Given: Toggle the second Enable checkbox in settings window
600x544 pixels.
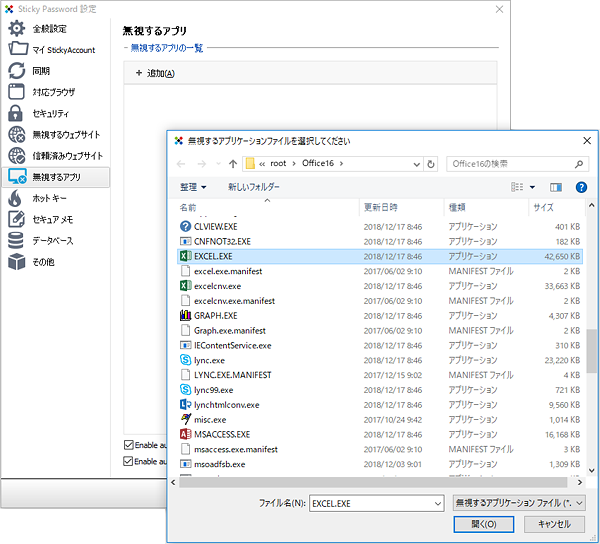Looking at the screenshot, I should coord(128,461).
